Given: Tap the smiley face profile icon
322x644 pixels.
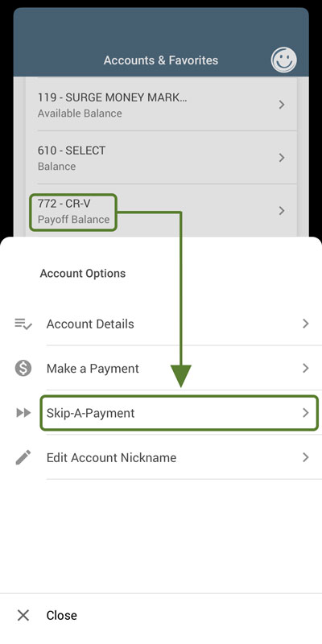Looking at the screenshot, I should coord(284,60).
